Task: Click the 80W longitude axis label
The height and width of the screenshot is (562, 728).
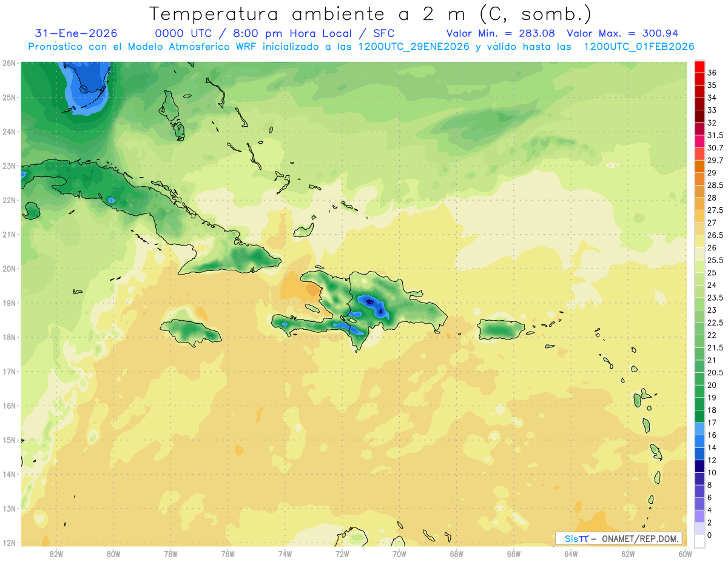Action: pos(113,554)
